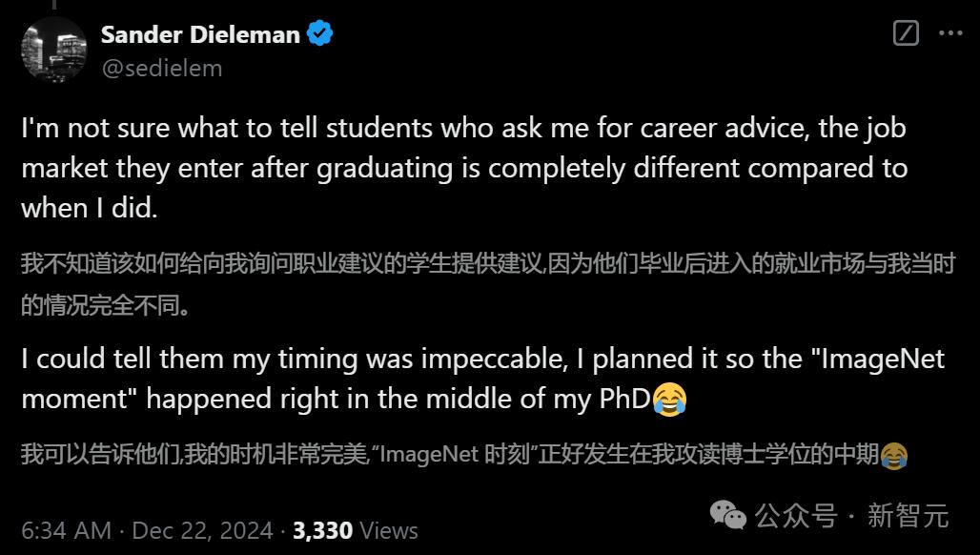Image resolution: width=980 pixels, height=555 pixels.
Task: Open the three-dot more options menu
Action: click(x=950, y=33)
